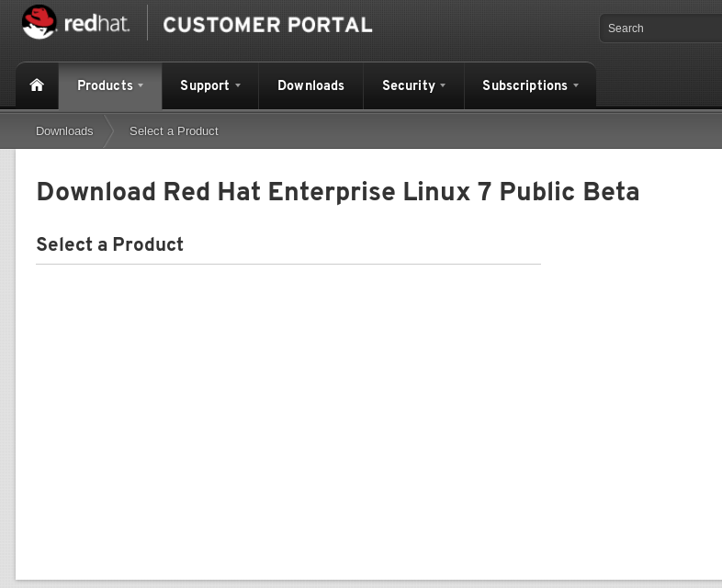Open the Products menu
This screenshot has width=722, height=588.
pyautogui.click(x=110, y=85)
